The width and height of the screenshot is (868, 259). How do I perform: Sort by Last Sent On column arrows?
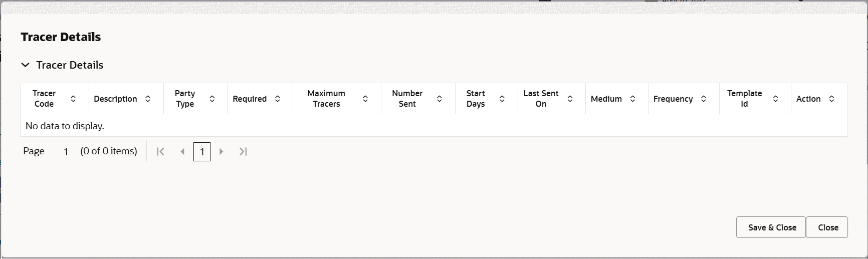coord(570,99)
